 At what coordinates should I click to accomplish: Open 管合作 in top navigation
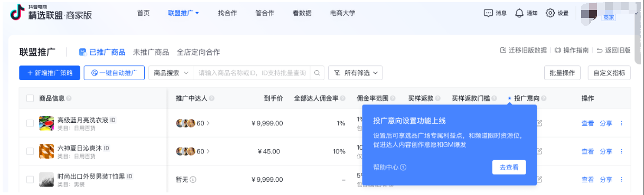[265, 13]
